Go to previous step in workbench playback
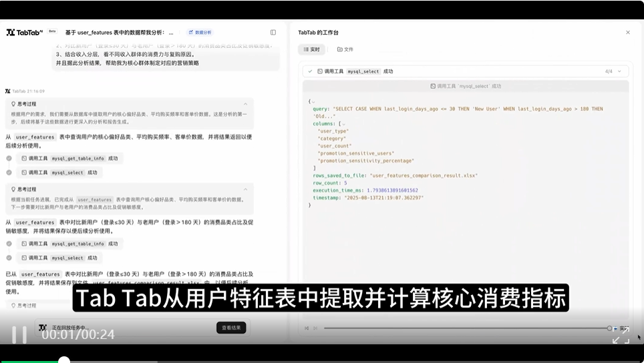Viewport: 644px width, 363px height. pyautogui.click(x=307, y=328)
